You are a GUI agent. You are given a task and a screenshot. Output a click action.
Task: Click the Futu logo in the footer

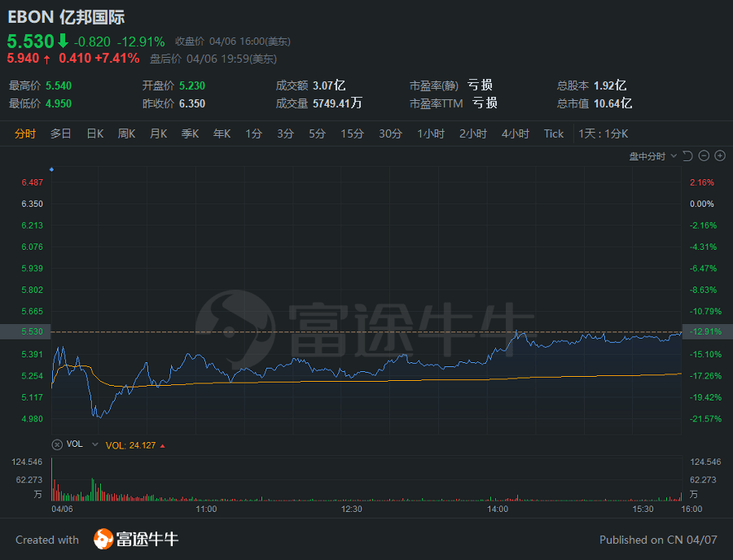[103, 539]
